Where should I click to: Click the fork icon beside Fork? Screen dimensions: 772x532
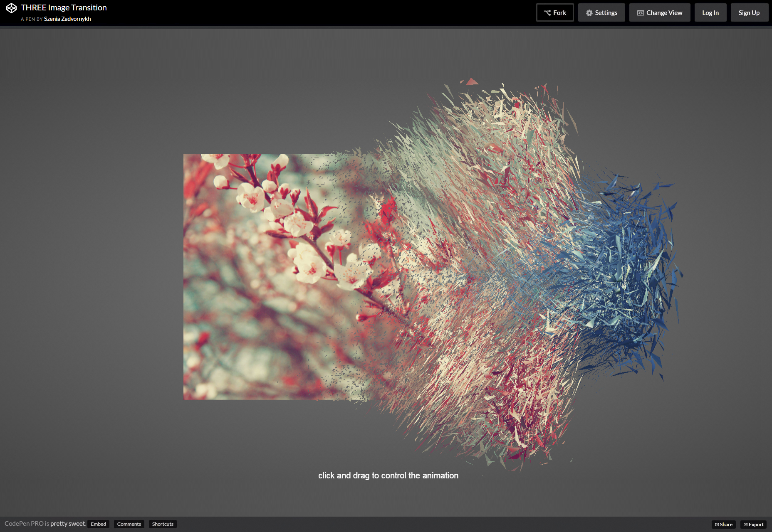[x=547, y=13]
